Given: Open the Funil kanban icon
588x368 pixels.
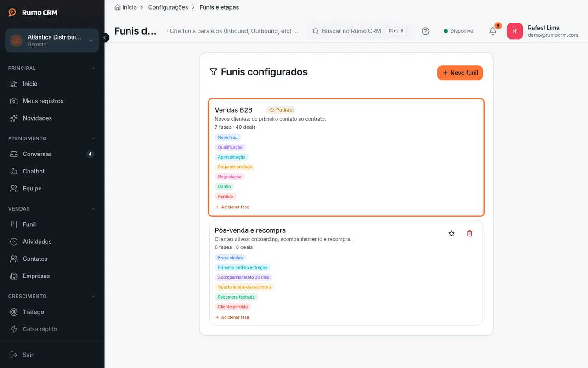Looking at the screenshot, I should pos(14,224).
